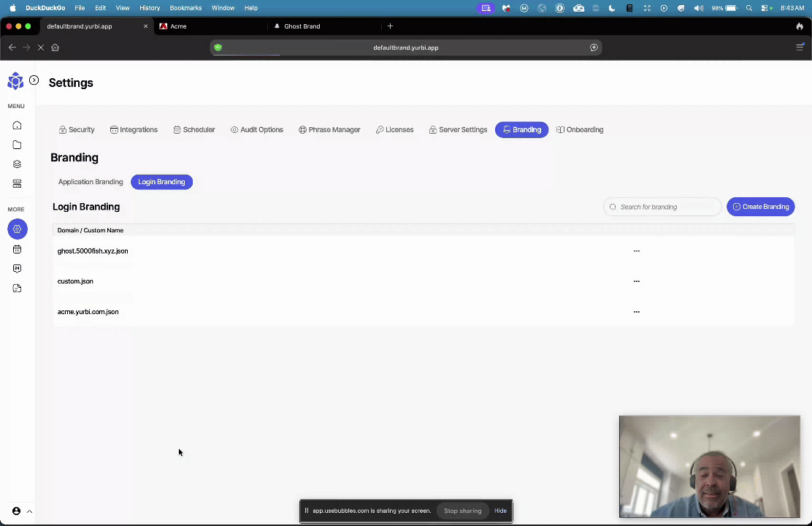Select the server rack icon in sidebar
812x526 pixels.
coord(17,183)
